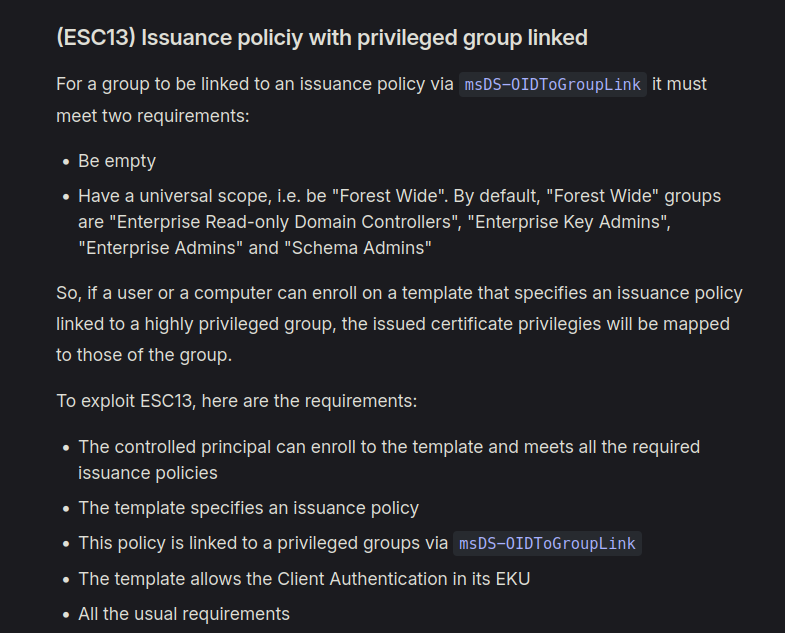
Task: Click "This policy is linked to a privileged groups" text
Action: point(263,543)
